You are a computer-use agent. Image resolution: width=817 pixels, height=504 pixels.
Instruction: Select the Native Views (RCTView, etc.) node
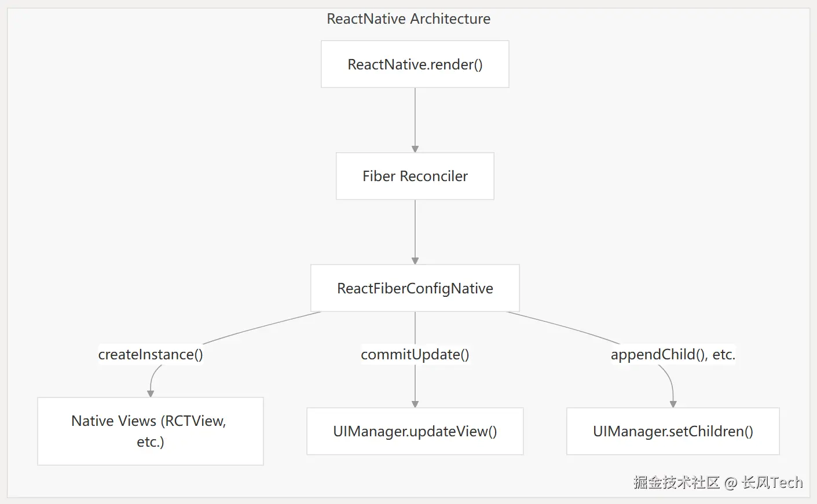[x=150, y=431]
